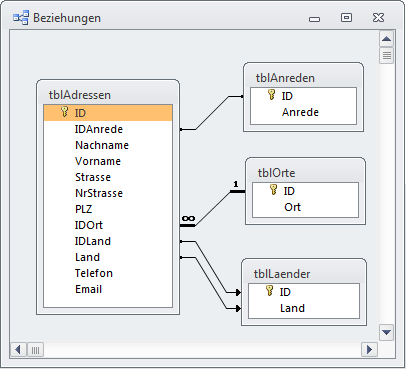Viewport: 406px width, 369px height.
Task: Select Land field in tblLaender
Action: 304,308
